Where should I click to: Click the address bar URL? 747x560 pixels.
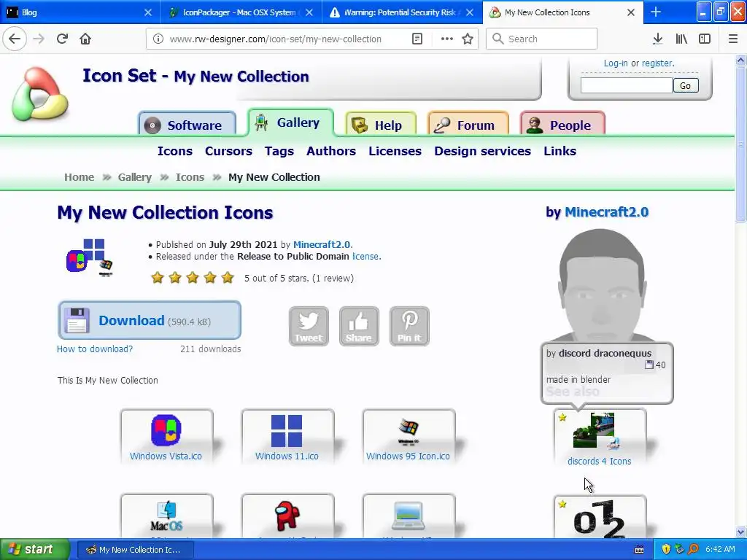pyautogui.click(x=275, y=39)
